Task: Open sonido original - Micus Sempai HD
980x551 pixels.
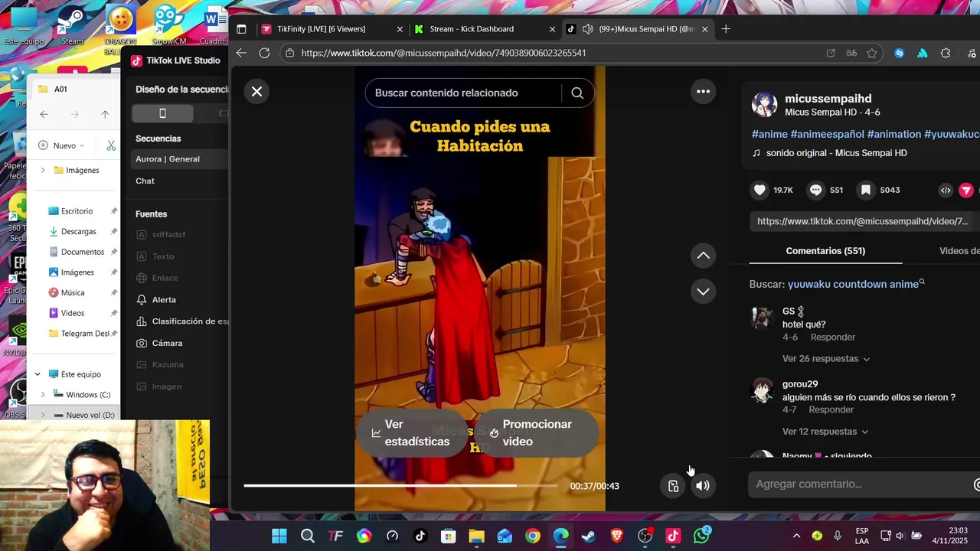Action: pyautogui.click(x=836, y=153)
